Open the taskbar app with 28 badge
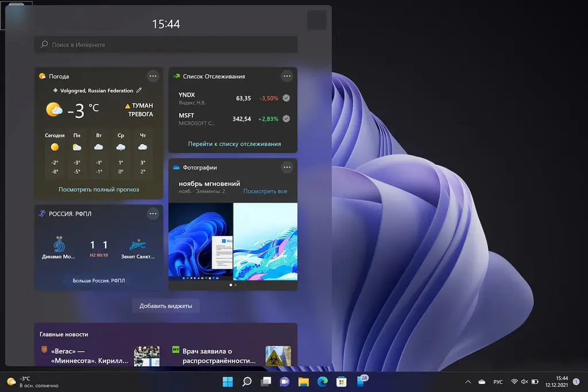Image resolution: width=588 pixels, height=392 pixels. (362, 381)
